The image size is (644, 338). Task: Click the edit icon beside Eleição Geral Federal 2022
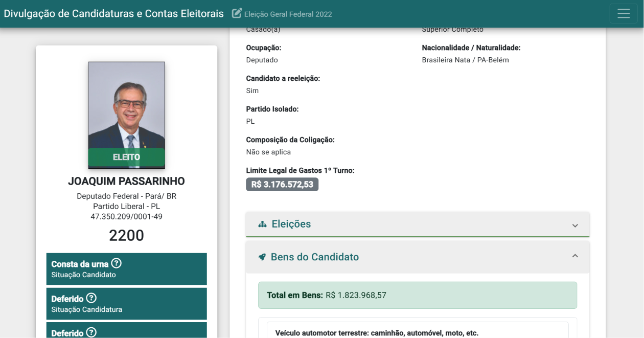237,13
